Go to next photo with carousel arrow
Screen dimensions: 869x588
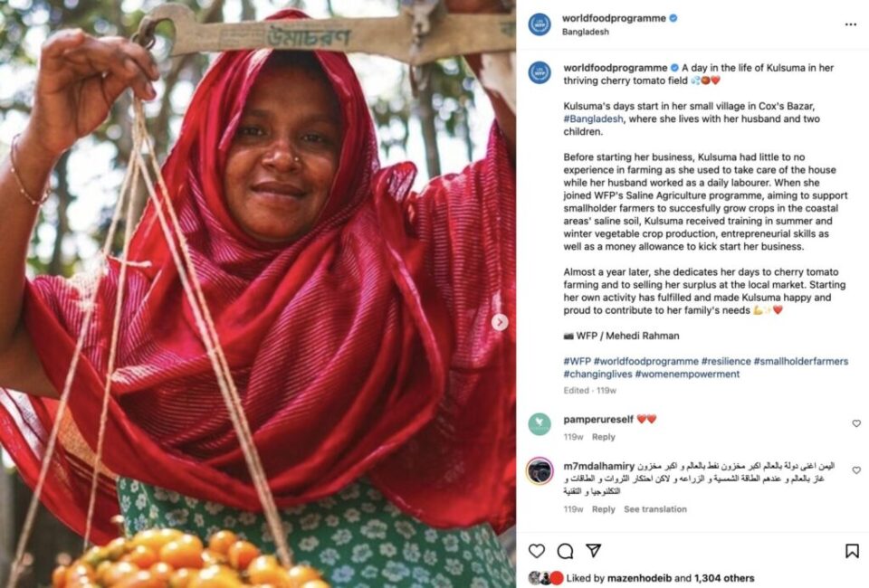tap(500, 322)
